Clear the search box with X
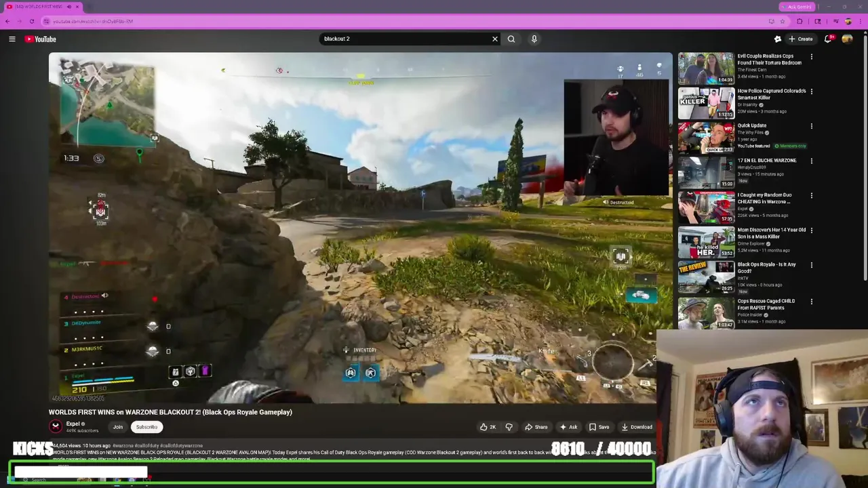The image size is (868, 488). 495,39
